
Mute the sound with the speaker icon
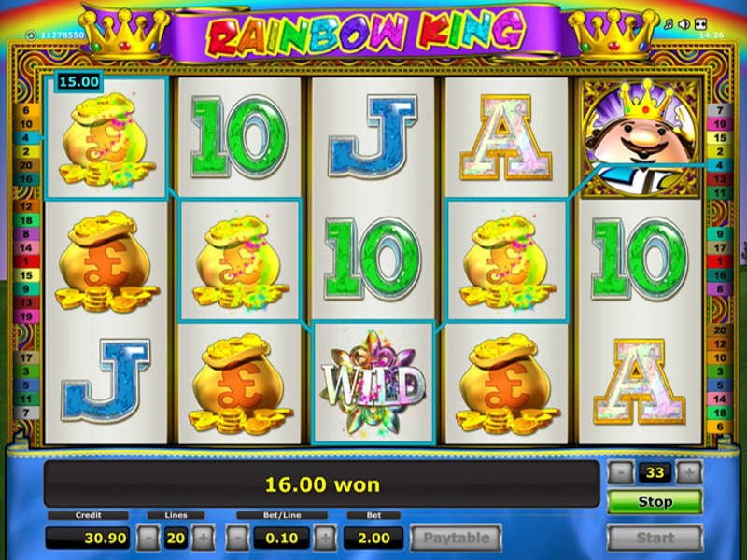pyautogui.click(x=684, y=24)
